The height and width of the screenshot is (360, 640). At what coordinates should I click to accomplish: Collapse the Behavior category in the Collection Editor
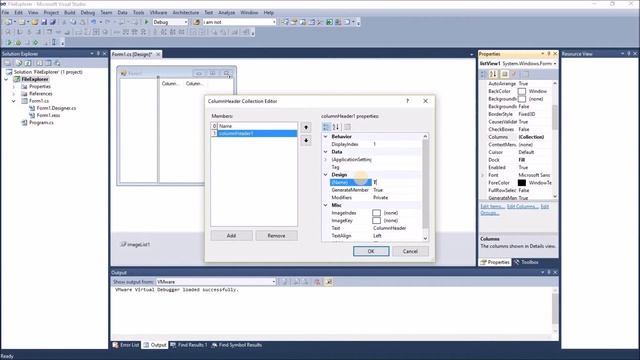click(326, 137)
